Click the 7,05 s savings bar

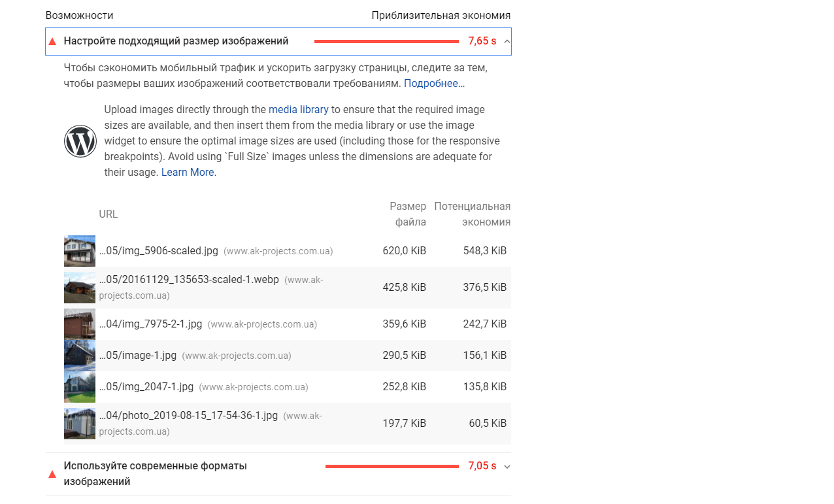tap(392, 467)
